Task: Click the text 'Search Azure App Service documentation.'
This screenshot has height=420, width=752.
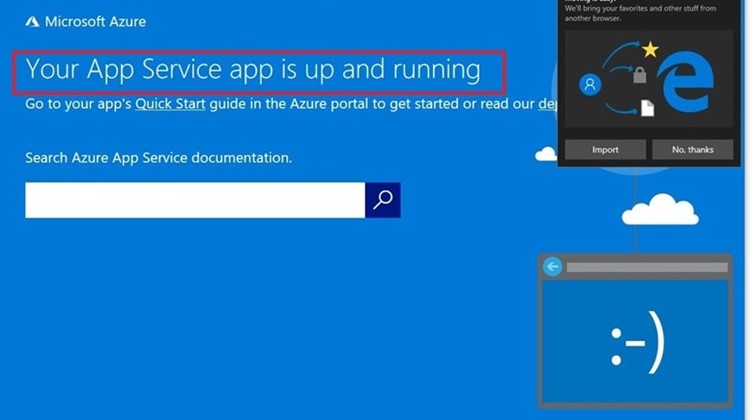Action: tap(159, 158)
